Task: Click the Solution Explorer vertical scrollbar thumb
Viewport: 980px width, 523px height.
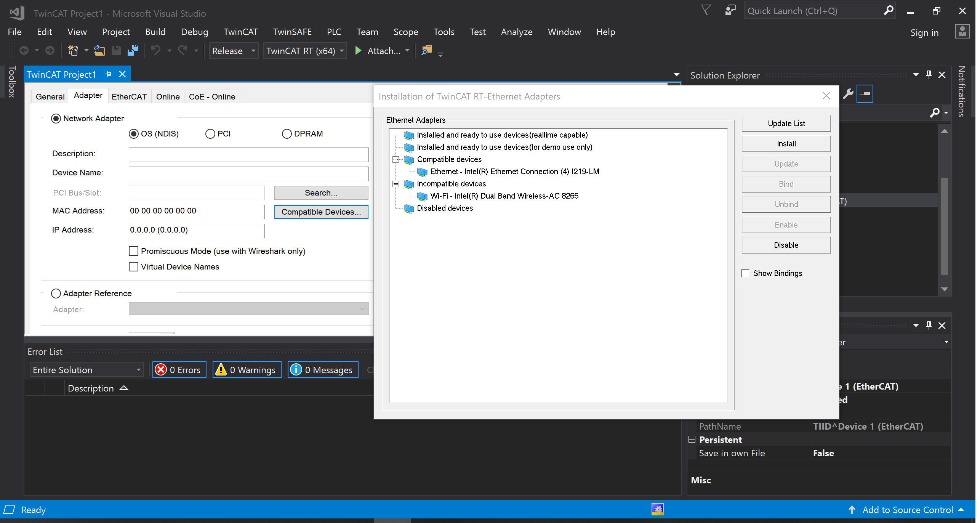Action: point(944,226)
